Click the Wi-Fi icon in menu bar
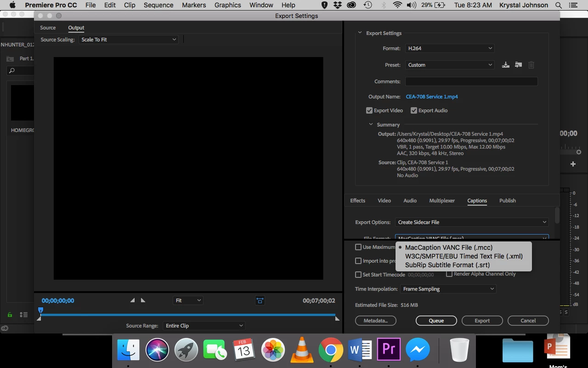 click(x=397, y=5)
